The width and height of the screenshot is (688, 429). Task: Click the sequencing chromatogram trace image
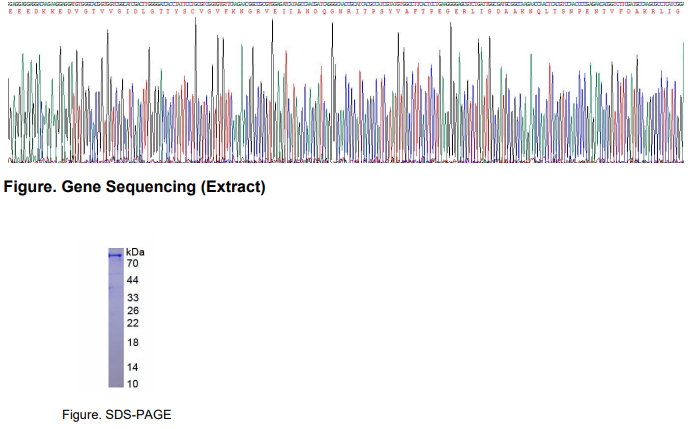click(346, 90)
